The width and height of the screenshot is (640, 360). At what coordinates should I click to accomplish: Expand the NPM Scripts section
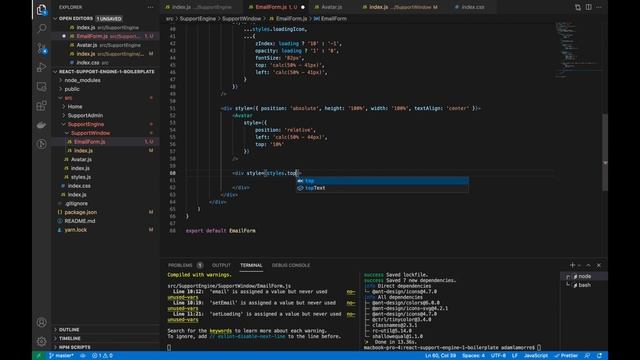pyautogui.click(x=75, y=347)
